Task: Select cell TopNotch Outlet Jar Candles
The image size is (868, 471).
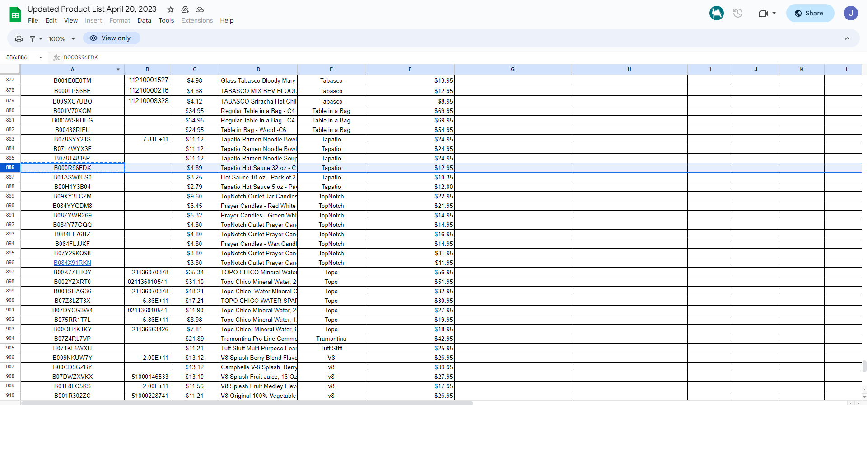Action: coord(258,196)
